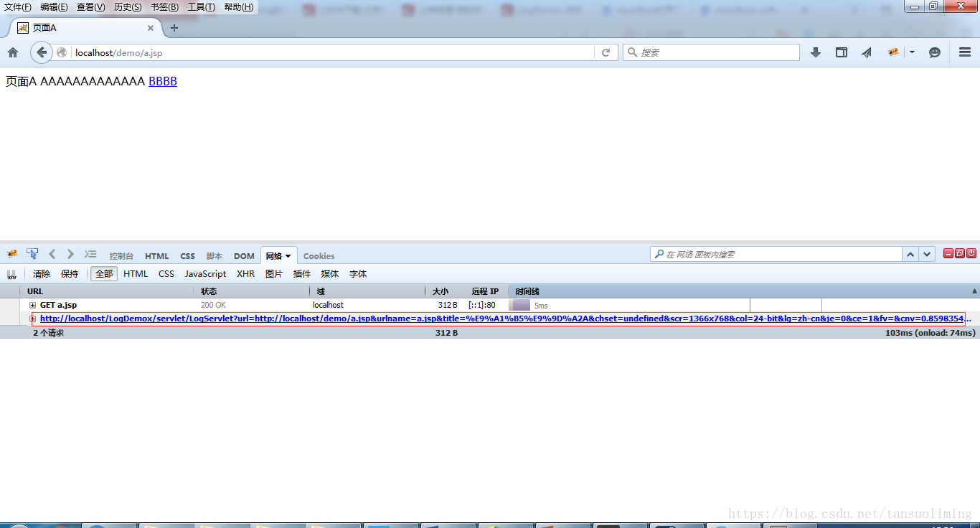Open the BBBB link on the page
This screenshot has width=980, height=528.
[163, 82]
